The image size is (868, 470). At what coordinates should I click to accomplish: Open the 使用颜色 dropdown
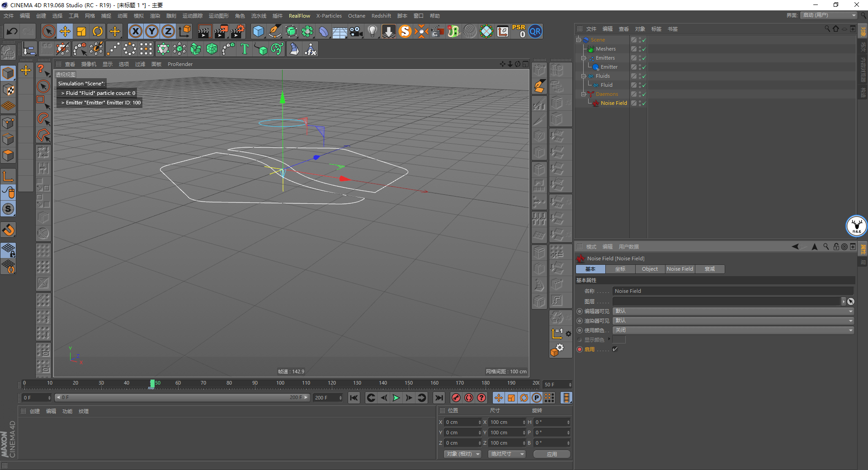(x=733, y=330)
